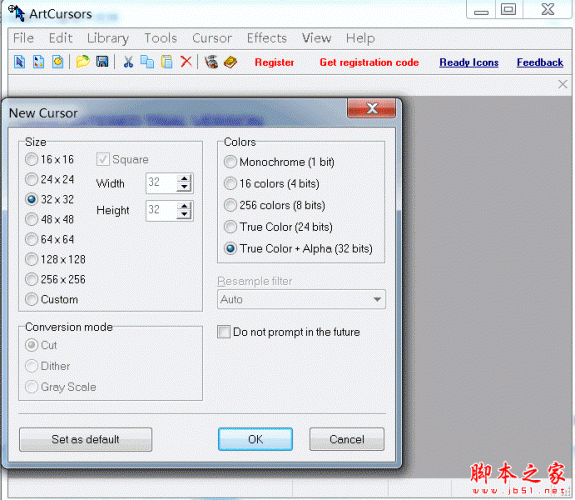Select 16 colors (4 bits)
Image resolution: width=575 pixels, height=500 pixels.
tap(272, 183)
